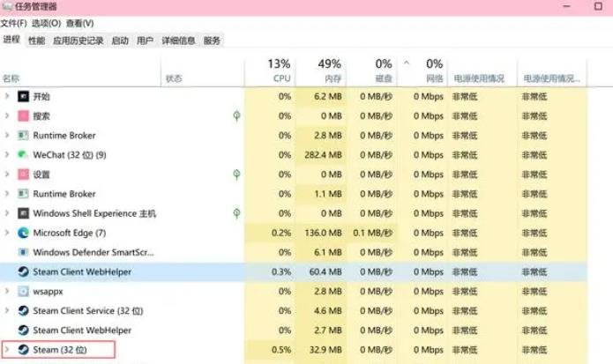Select the Microsoft Edge 0.2% CPU value
613x364 pixels.
point(281,233)
